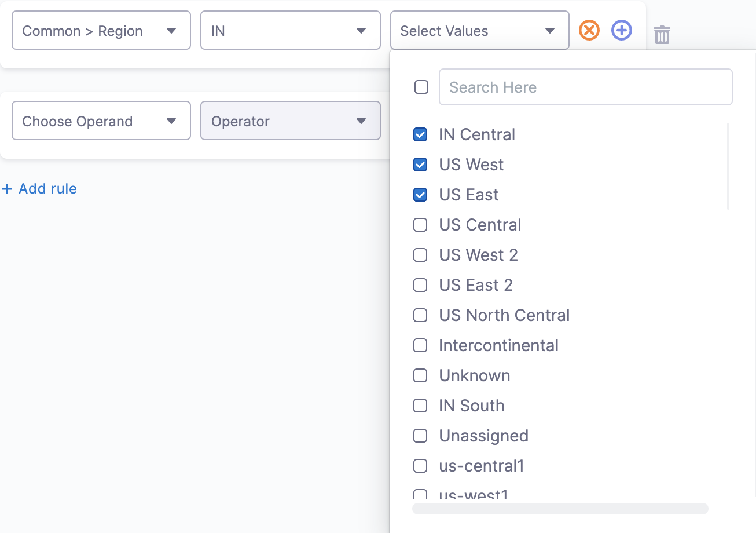756x533 pixels.
Task: Open the disabled Operator dropdown
Action: click(291, 121)
